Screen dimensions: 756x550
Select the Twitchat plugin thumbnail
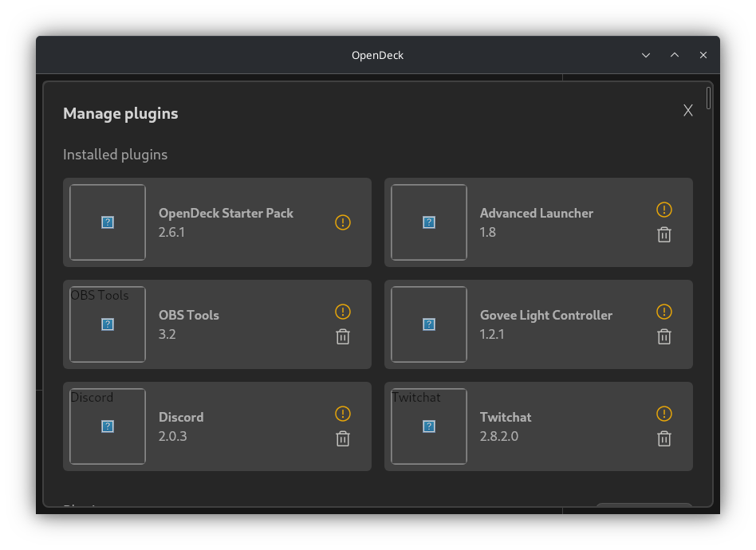point(429,426)
